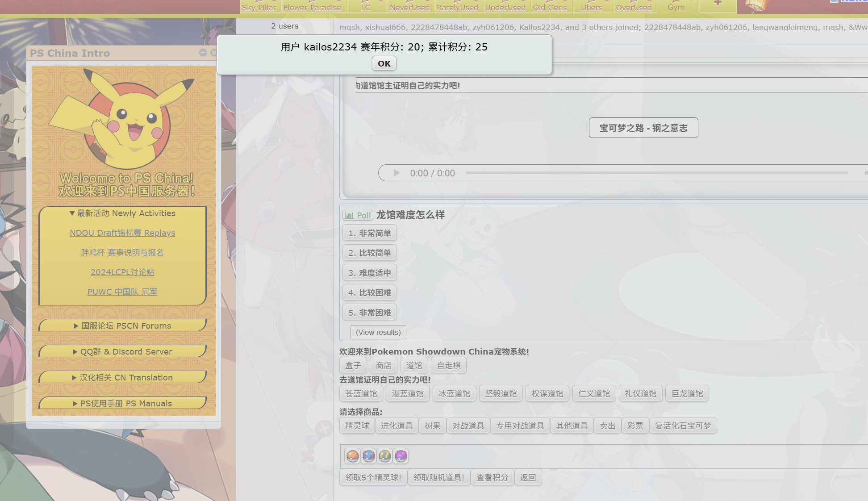Viewport: 868px width, 501px height.
Task: Click the orange Poké Ball icon
Action: point(352,456)
